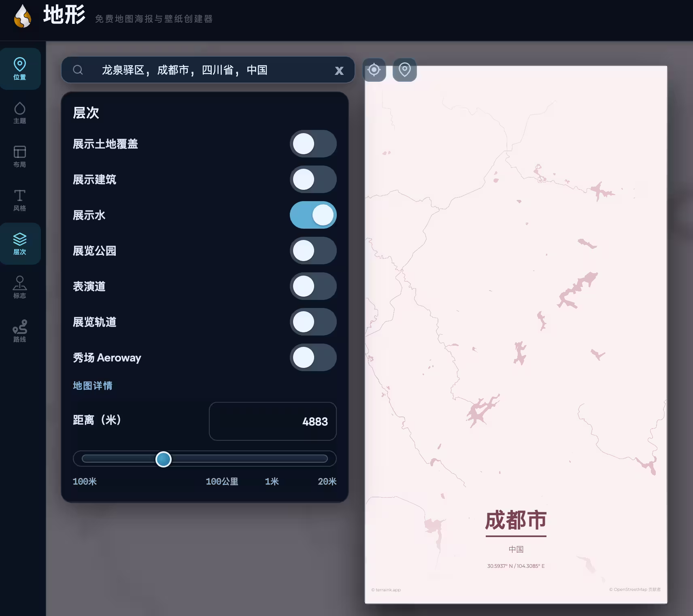Click the distance slider handle
The width and height of the screenshot is (693, 616).
pos(164,459)
